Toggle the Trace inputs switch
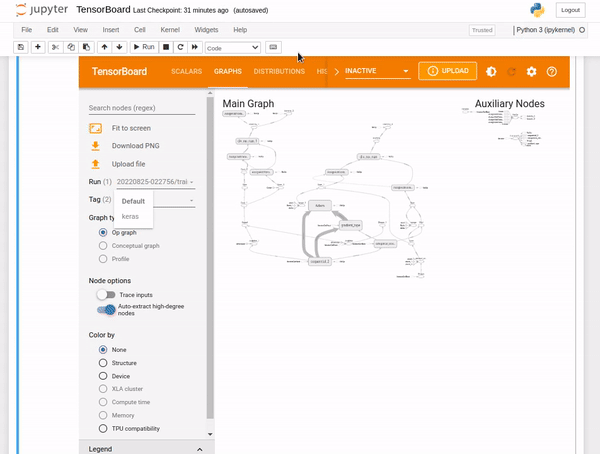Screen dimensions: 600x454 (x=106, y=295)
